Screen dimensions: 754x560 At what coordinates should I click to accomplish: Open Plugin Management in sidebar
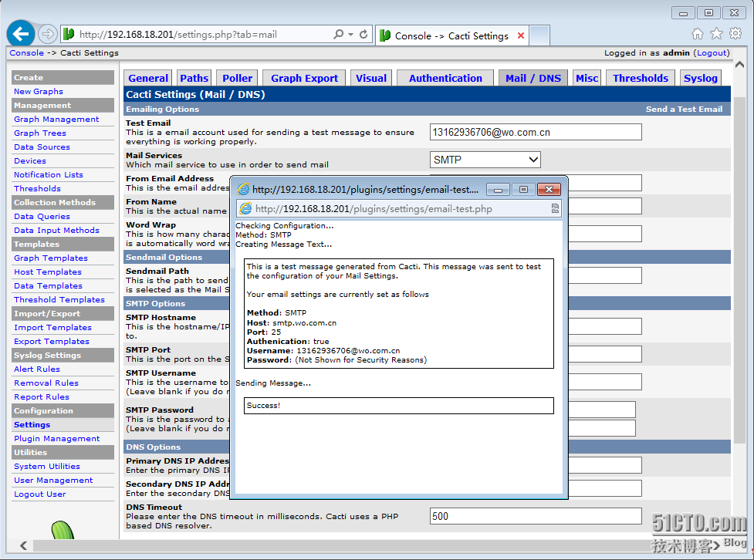(x=57, y=439)
